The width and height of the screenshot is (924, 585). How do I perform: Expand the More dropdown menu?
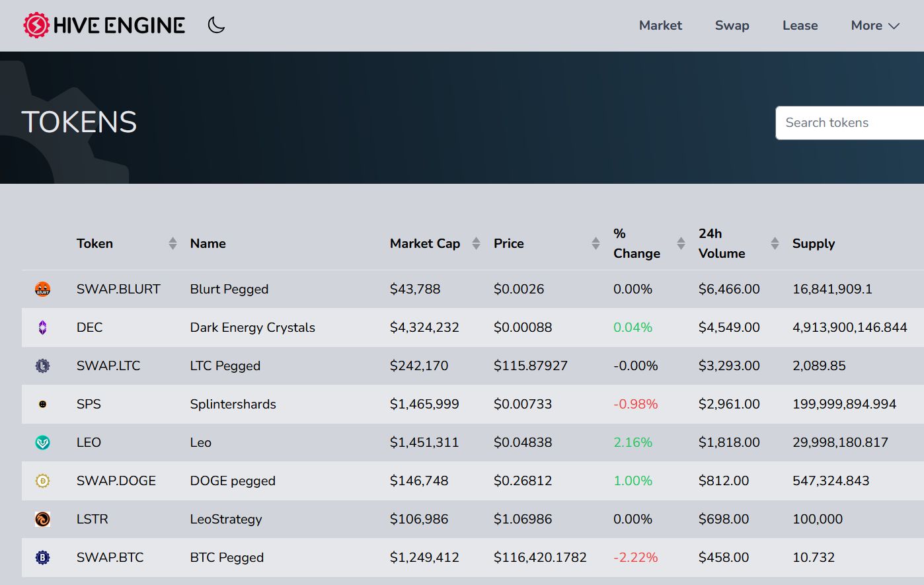875,25
